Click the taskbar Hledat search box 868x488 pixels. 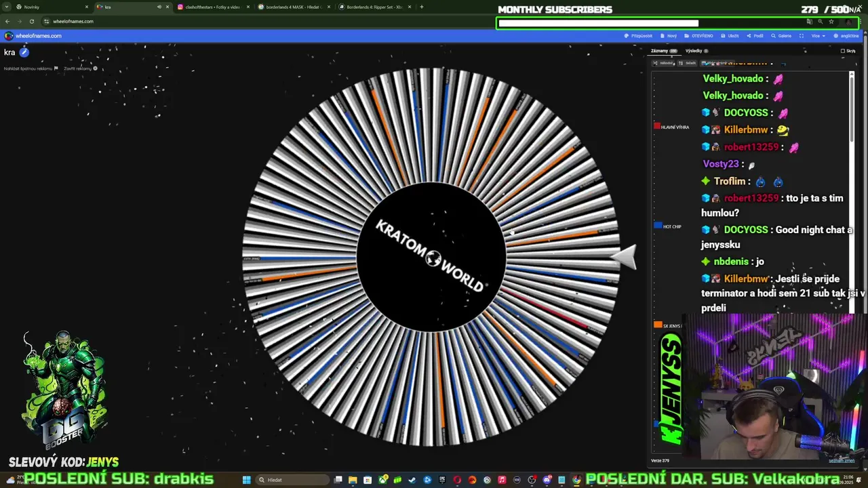pyautogui.click(x=292, y=480)
